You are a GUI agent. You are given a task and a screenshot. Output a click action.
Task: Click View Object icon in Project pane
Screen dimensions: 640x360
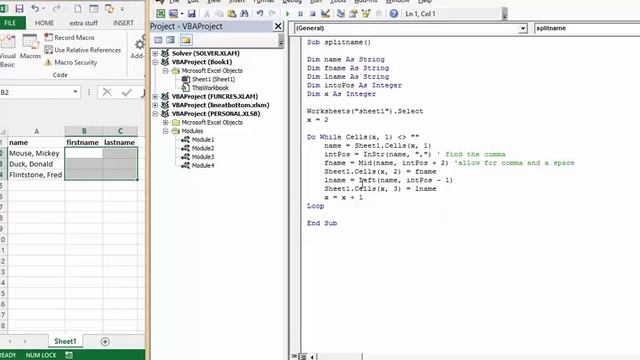point(171,40)
